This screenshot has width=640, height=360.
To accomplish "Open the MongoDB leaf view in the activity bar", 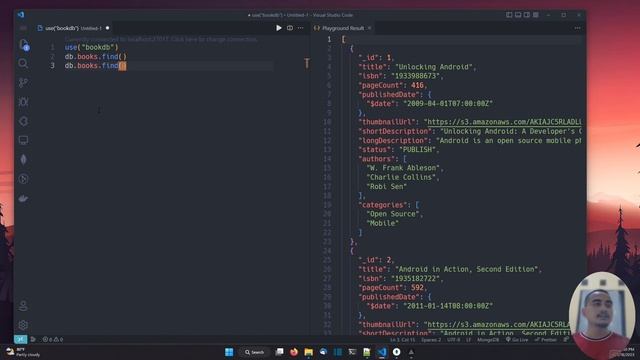I will [x=23, y=160].
